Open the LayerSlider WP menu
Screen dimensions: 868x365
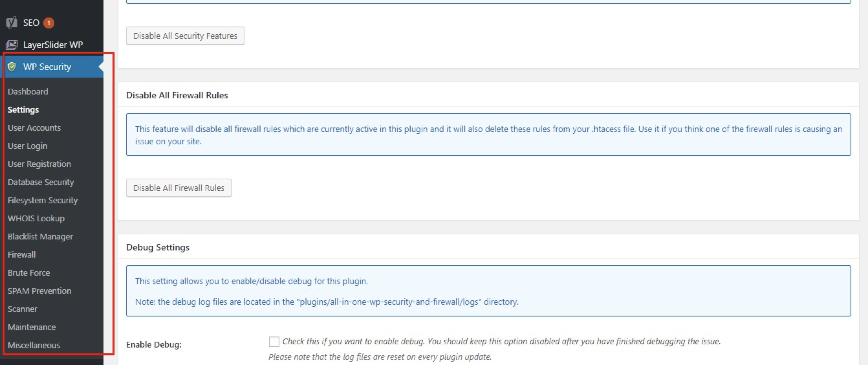(x=53, y=44)
